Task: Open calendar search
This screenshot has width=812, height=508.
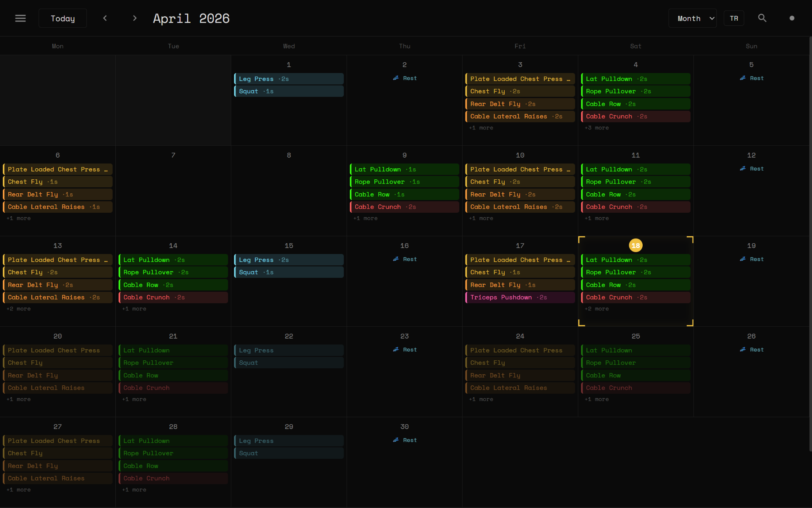Action: pos(762,18)
